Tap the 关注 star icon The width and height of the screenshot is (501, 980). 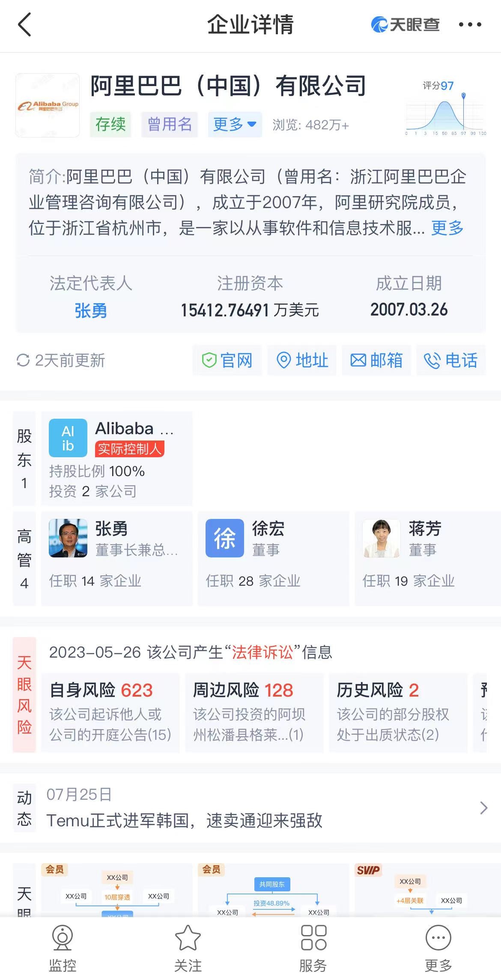[x=188, y=938]
